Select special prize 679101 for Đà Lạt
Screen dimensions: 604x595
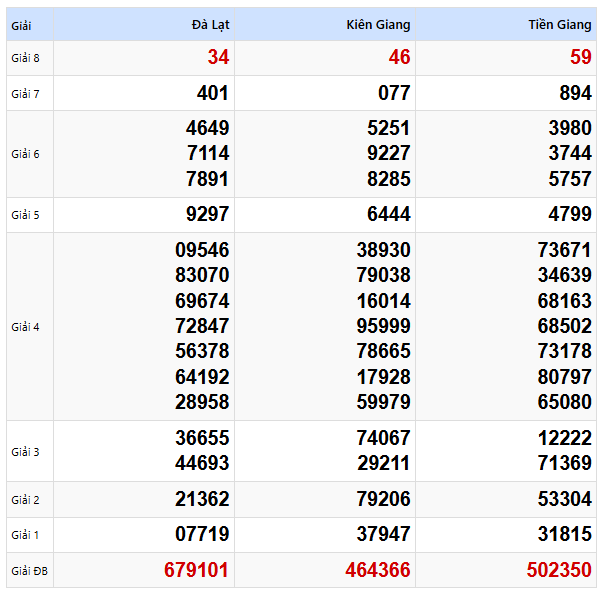[196, 570]
